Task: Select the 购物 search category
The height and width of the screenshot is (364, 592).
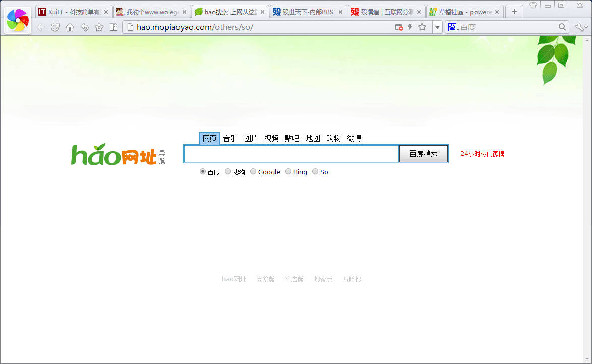Action: [333, 138]
